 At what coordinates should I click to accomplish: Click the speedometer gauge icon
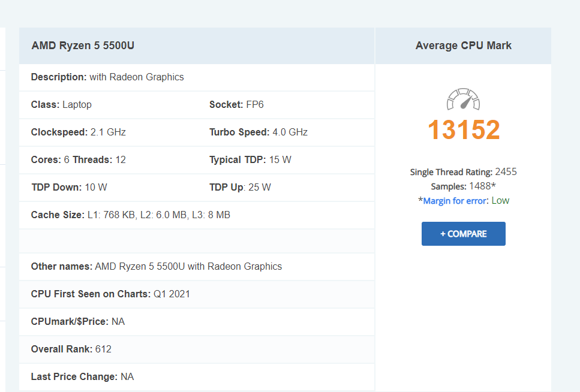pos(463,99)
